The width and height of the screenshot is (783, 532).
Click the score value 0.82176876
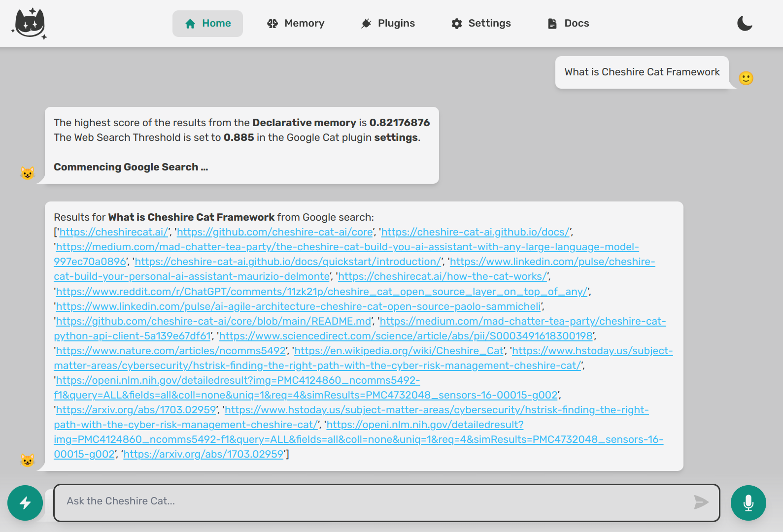(400, 123)
